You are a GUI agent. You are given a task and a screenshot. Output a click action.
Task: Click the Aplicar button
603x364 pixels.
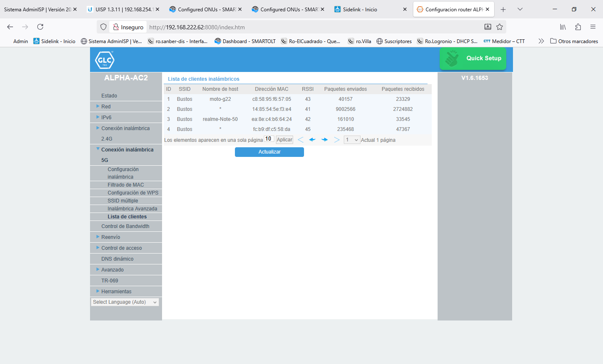(x=284, y=140)
